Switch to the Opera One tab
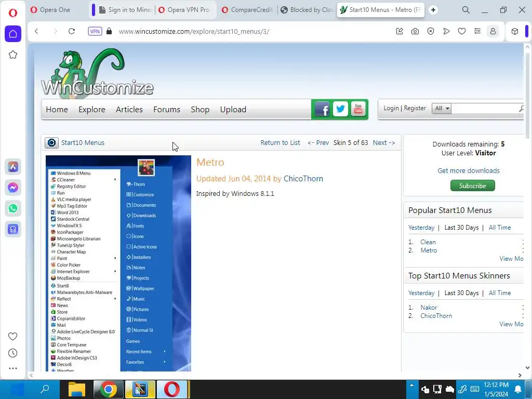Screen dimensions: 532x399 54,10
